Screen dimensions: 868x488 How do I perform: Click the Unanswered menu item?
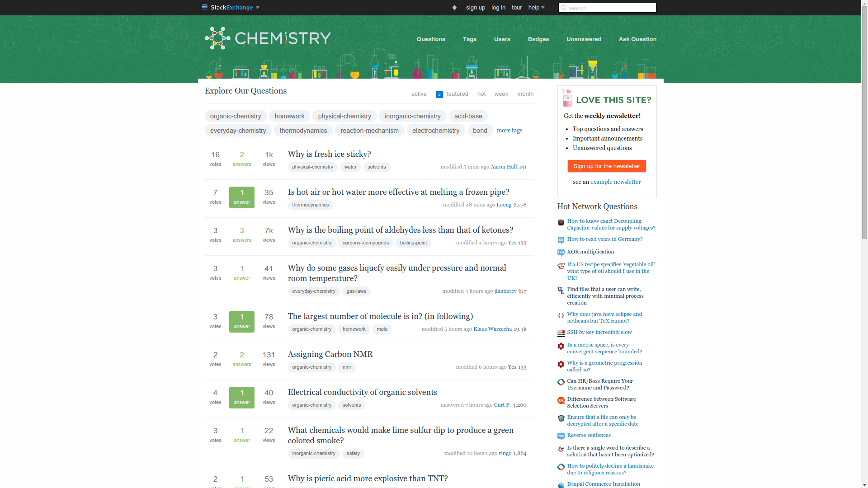584,39
